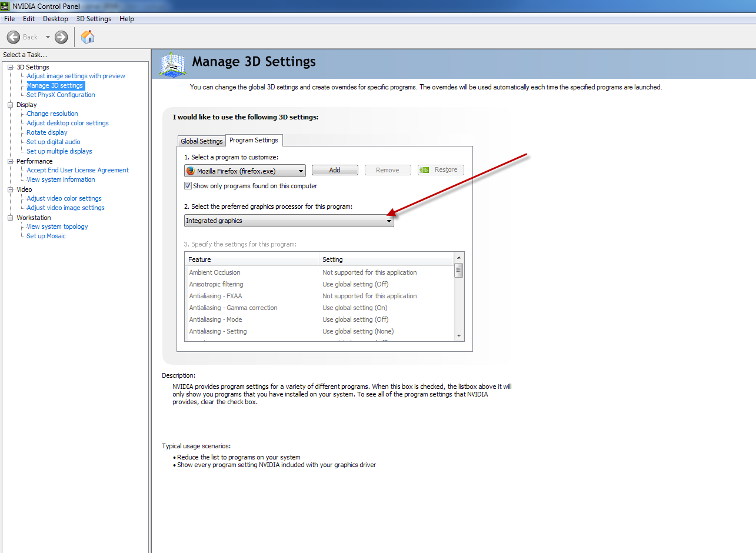Click the NVIDIA Control Panel title icon
The width and height of the screenshot is (756, 553).
[x=6, y=6]
